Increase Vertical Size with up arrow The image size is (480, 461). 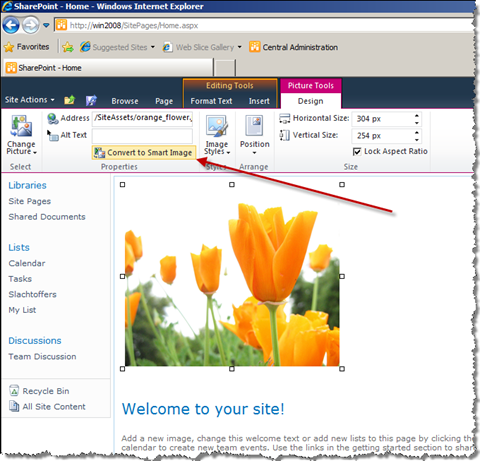417,133
